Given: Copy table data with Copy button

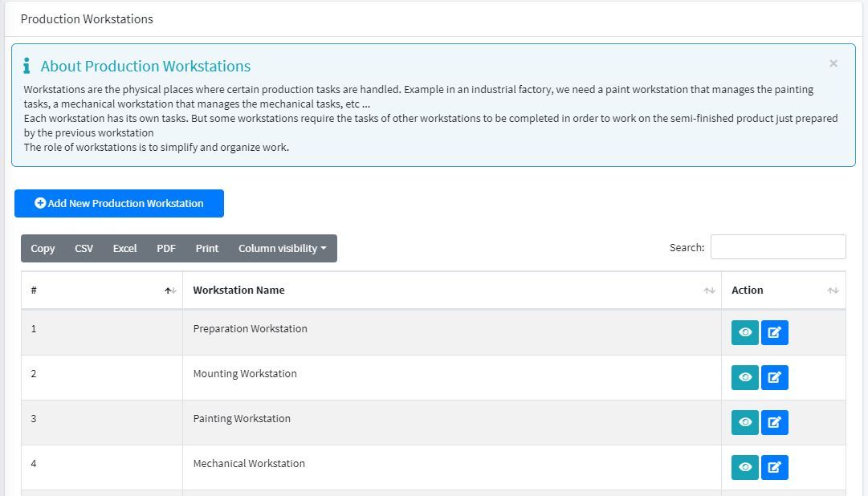Looking at the screenshot, I should point(43,249).
